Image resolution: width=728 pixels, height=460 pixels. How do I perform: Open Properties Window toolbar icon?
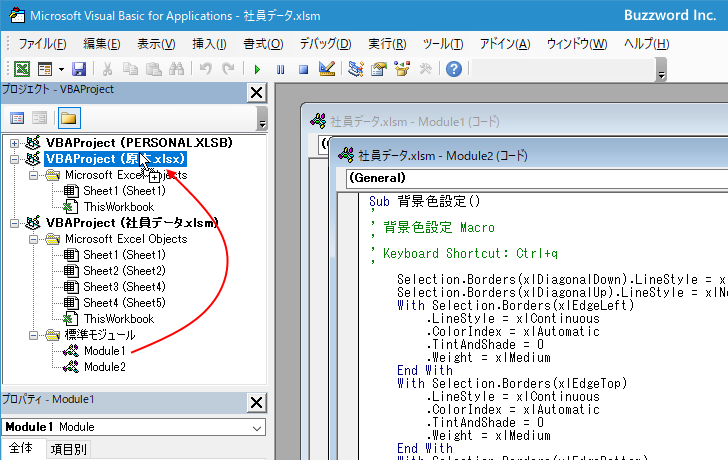tap(379, 69)
